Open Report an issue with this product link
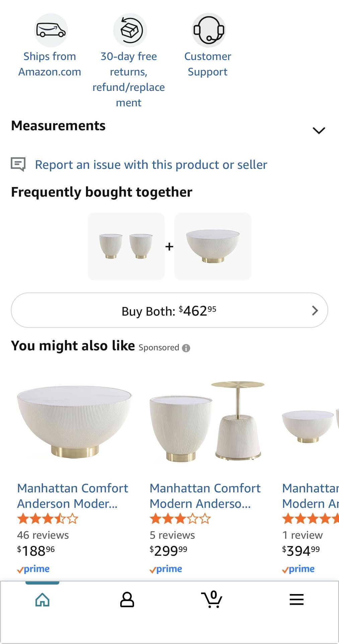The height and width of the screenshot is (644, 339). (151, 165)
